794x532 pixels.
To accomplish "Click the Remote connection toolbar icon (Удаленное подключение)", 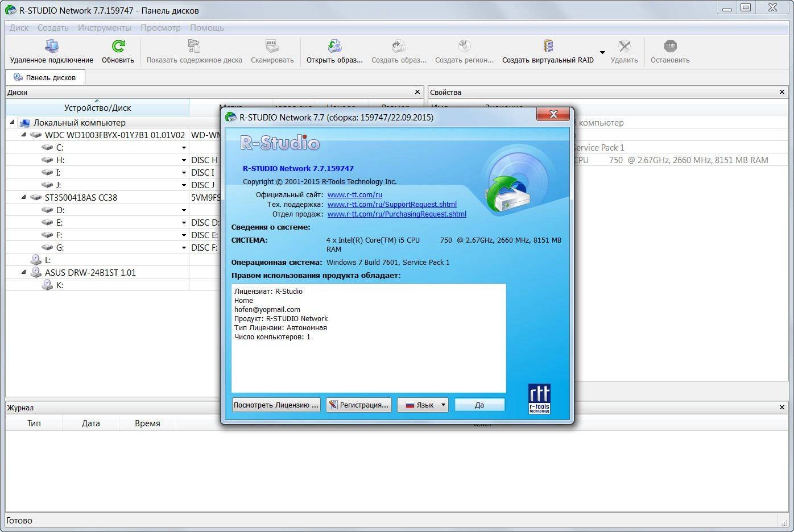I will 51,46.
